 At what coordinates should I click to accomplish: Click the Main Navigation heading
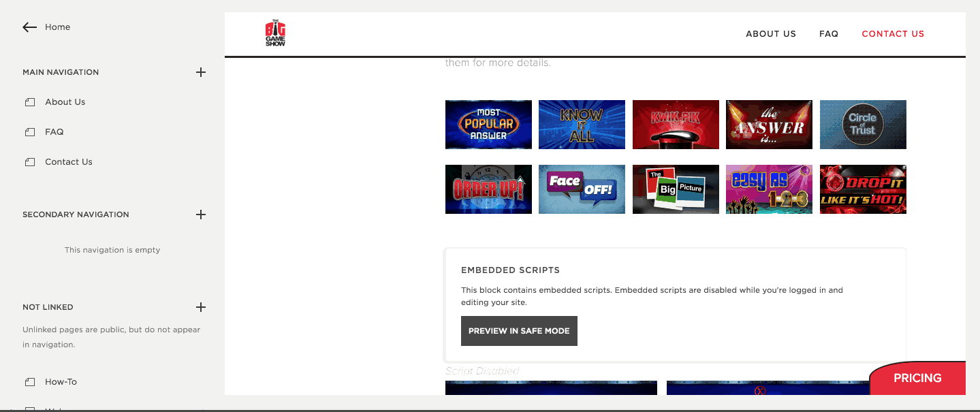61,72
